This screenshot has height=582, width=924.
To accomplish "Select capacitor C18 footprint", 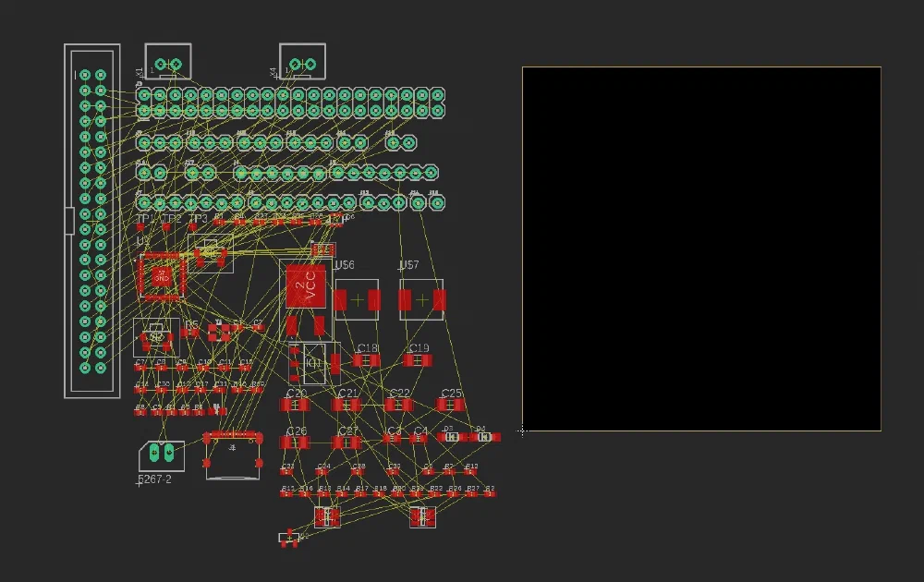I will click(x=366, y=360).
